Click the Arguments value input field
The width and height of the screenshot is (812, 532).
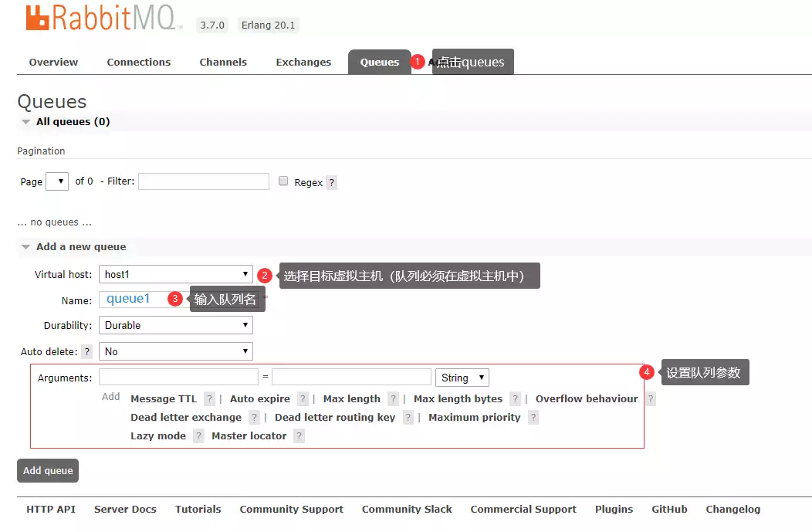point(352,377)
